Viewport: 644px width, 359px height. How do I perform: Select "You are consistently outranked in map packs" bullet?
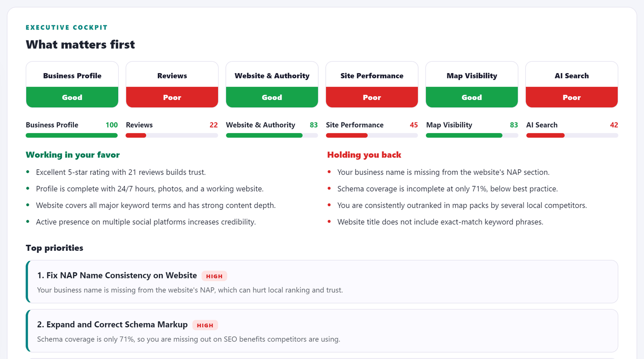coord(462,205)
